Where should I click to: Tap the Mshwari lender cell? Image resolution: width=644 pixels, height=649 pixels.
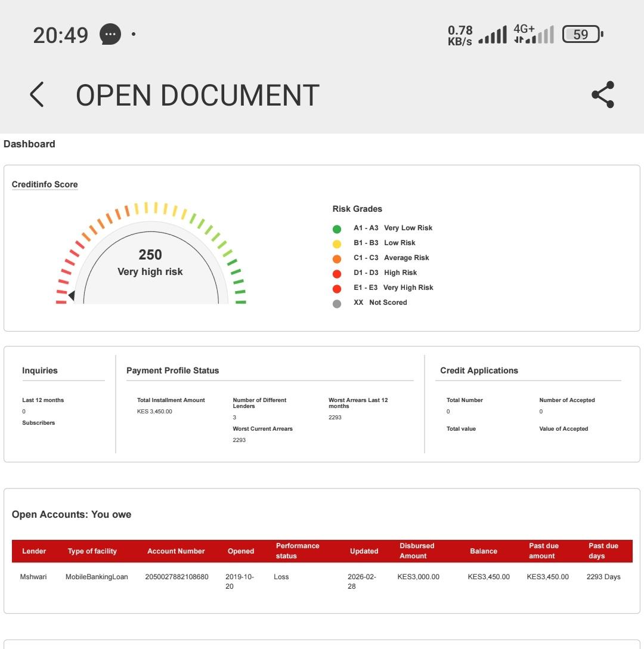33,577
